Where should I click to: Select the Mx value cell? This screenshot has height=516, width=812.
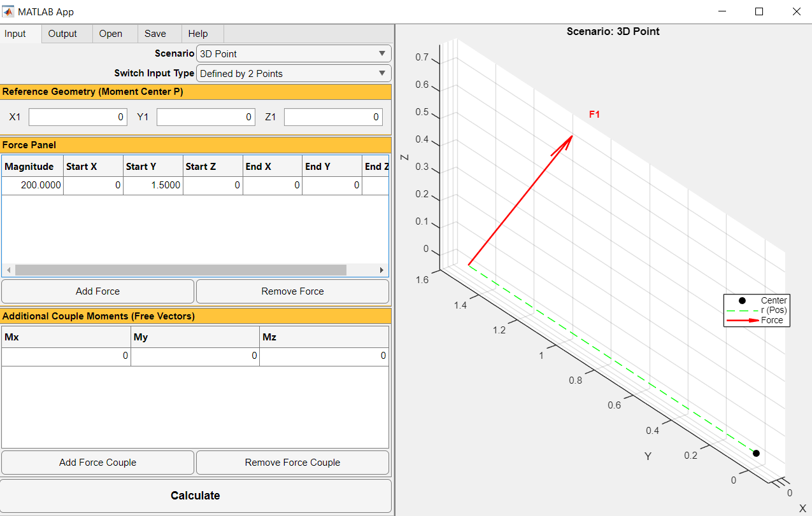click(66, 356)
